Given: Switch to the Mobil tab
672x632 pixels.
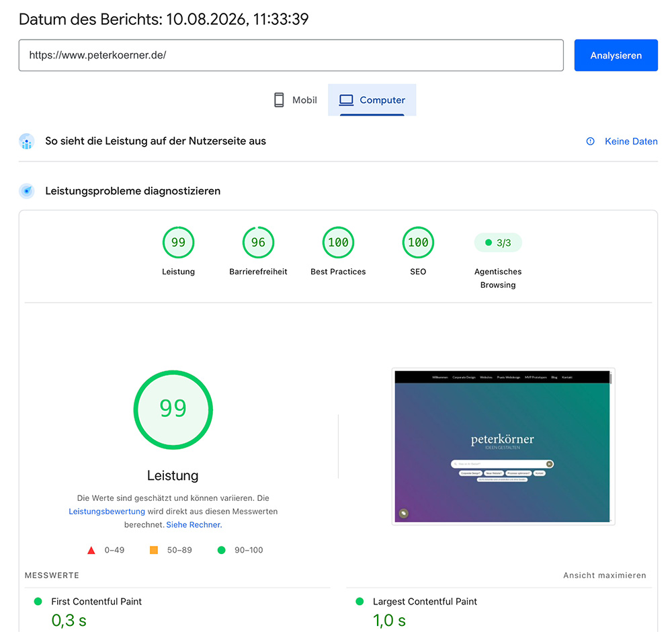Looking at the screenshot, I should coord(295,100).
